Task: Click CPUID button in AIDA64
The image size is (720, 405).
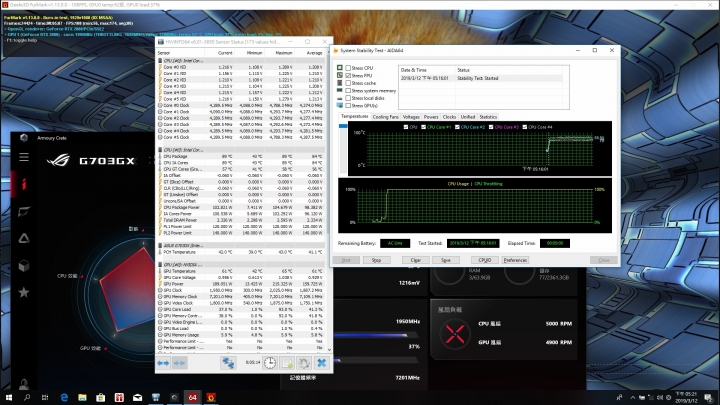Action: click(484, 260)
